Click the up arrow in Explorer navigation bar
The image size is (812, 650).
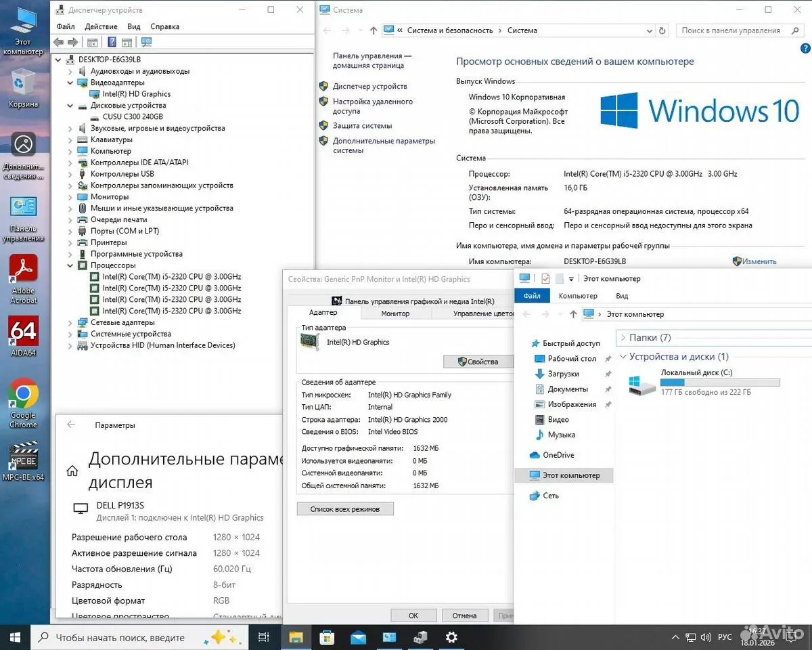coord(573,314)
